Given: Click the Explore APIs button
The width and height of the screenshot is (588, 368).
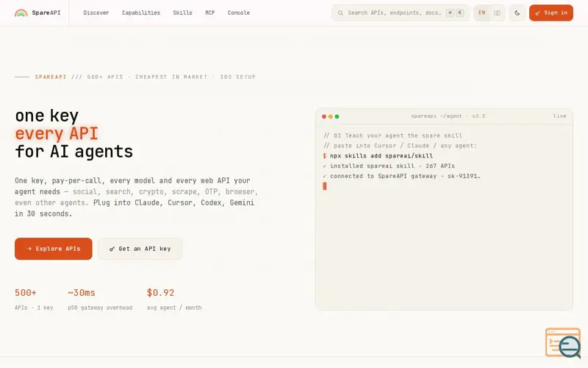Looking at the screenshot, I should tap(54, 249).
